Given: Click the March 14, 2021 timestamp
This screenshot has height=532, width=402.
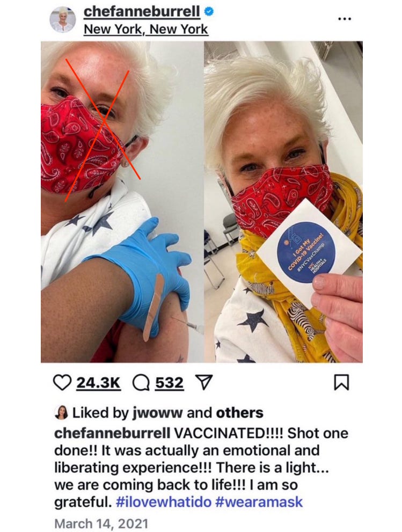Looking at the screenshot, I should click(x=101, y=523).
